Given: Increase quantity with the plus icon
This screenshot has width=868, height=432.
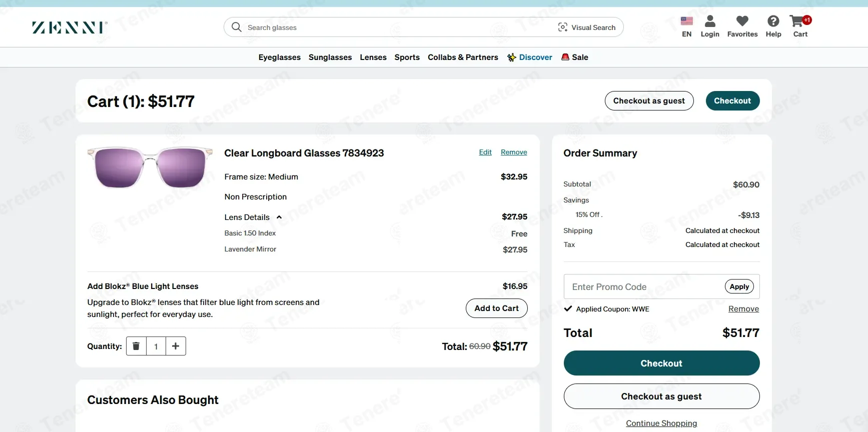Looking at the screenshot, I should click(176, 346).
